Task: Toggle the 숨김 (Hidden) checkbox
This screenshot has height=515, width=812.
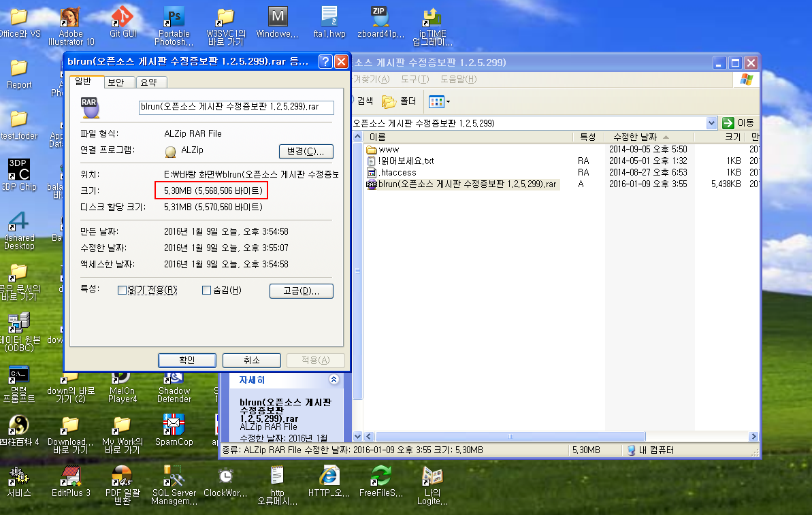Action: coord(206,290)
